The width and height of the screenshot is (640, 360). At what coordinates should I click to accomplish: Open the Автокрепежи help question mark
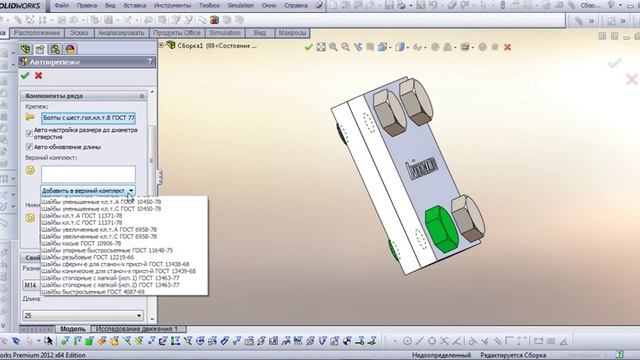pyautogui.click(x=149, y=62)
